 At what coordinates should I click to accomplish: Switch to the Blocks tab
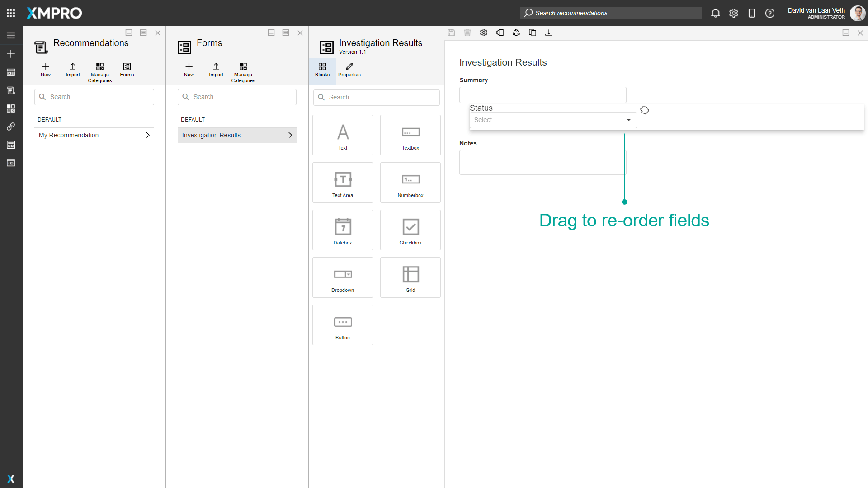pyautogui.click(x=322, y=70)
